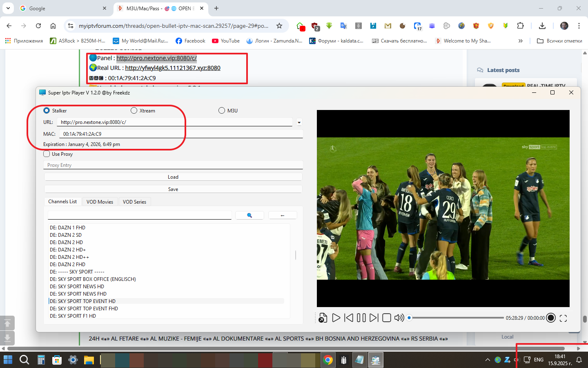
Task: Click the MAC address input field
Action: click(x=181, y=134)
